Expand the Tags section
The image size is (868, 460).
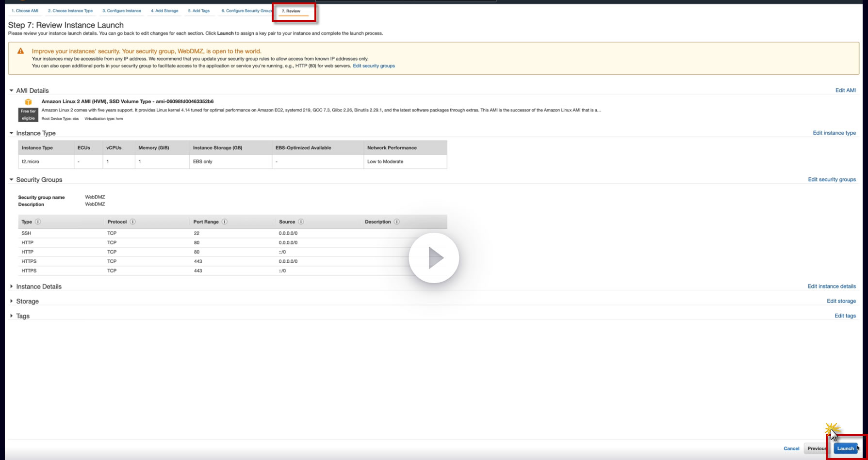[x=11, y=316]
